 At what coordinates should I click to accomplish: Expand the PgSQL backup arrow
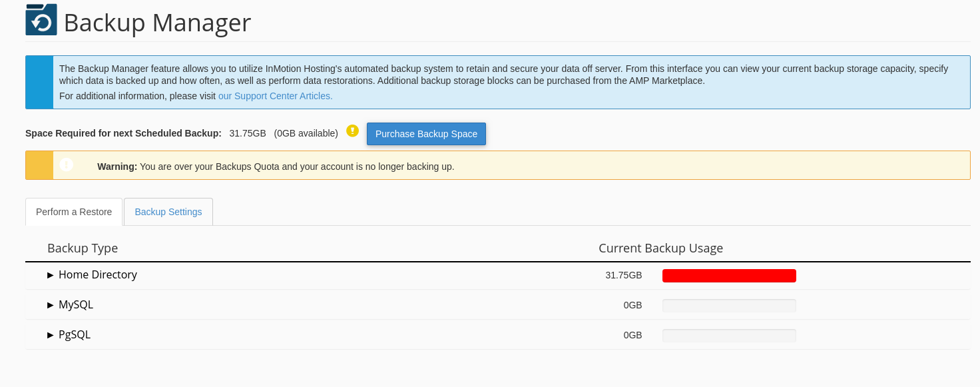[51, 335]
